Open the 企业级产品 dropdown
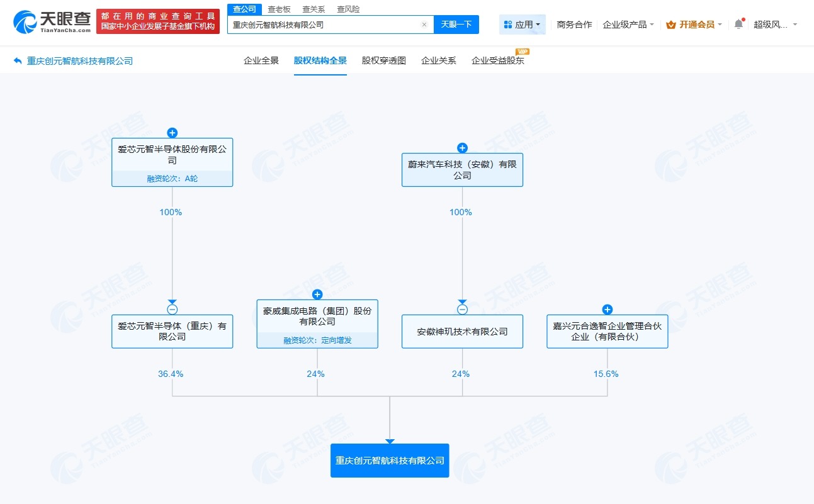 point(628,24)
